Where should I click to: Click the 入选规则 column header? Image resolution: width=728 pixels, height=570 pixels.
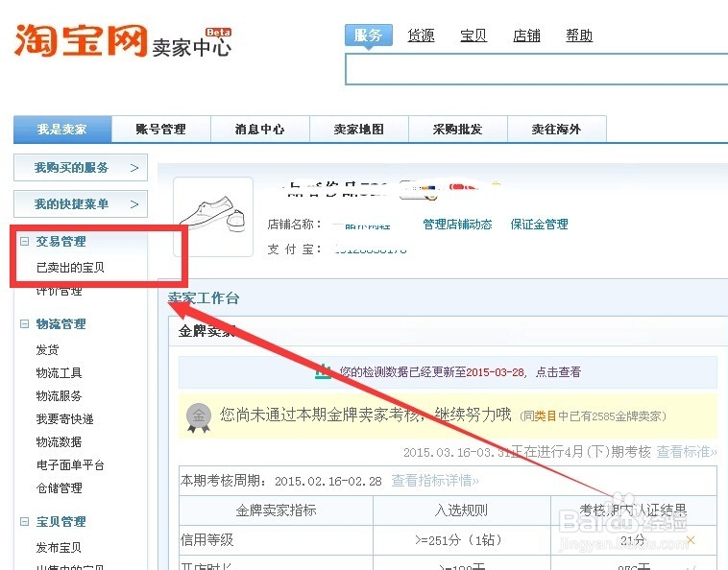[x=462, y=511]
